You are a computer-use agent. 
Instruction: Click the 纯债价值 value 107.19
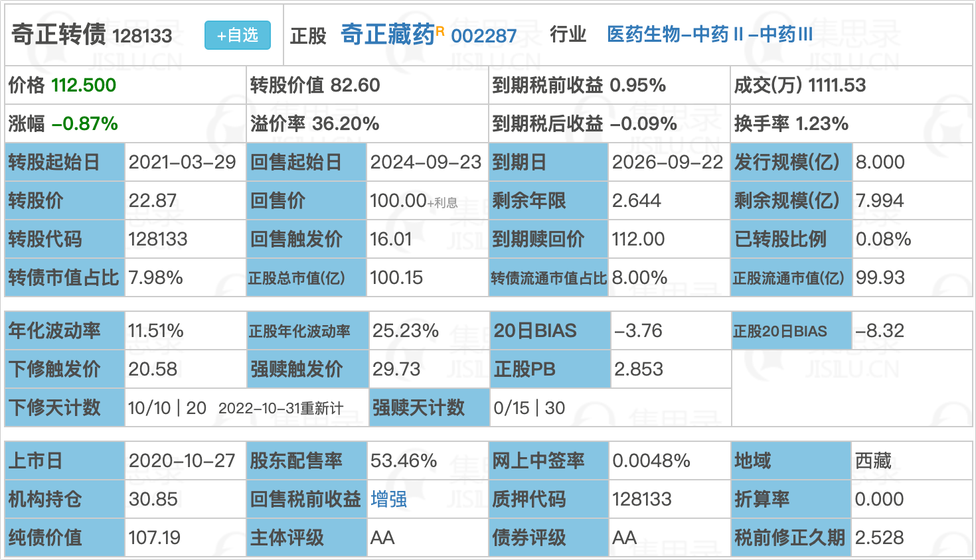coord(154,537)
